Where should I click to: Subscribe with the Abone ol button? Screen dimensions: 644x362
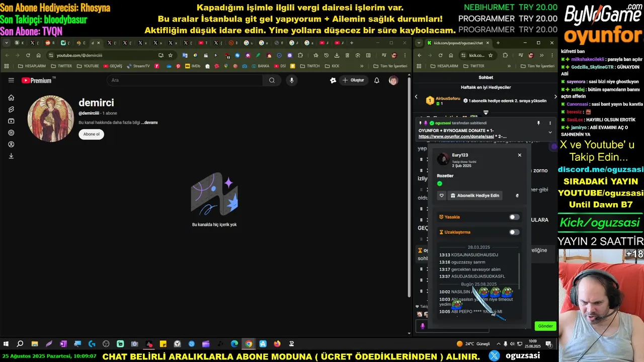pyautogui.click(x=91, y=134)
